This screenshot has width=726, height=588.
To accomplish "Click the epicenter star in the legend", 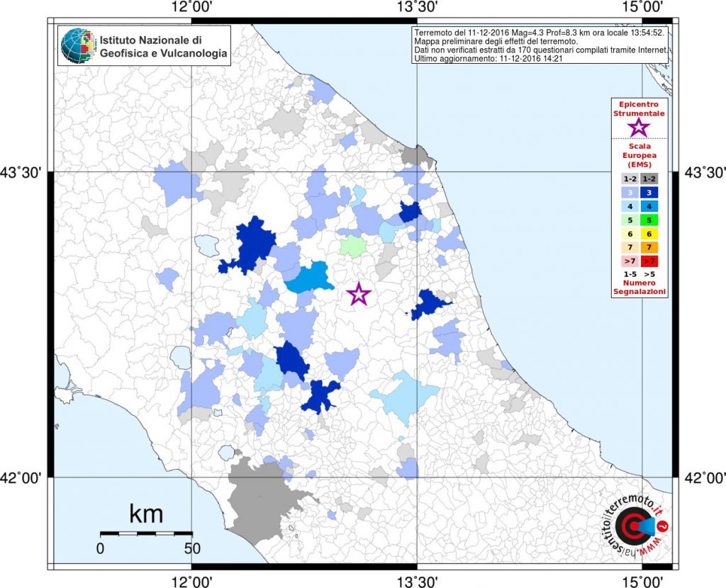I will (639, 128).
